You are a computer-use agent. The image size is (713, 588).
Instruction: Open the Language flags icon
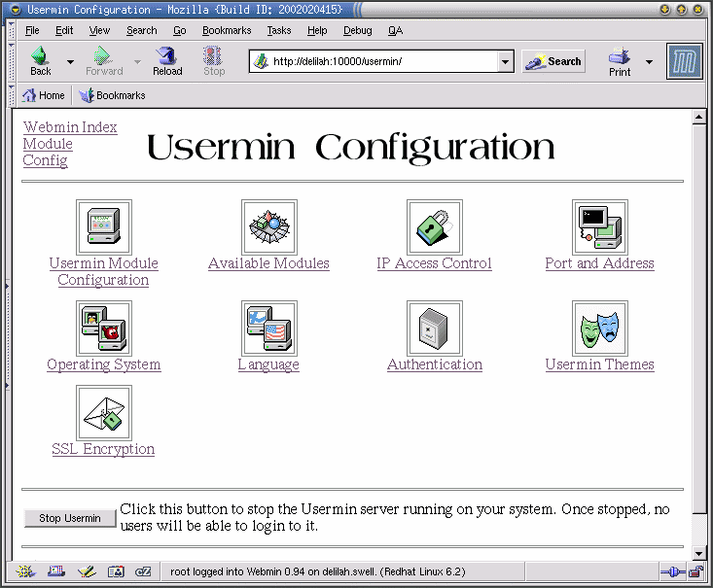(269, 329)
